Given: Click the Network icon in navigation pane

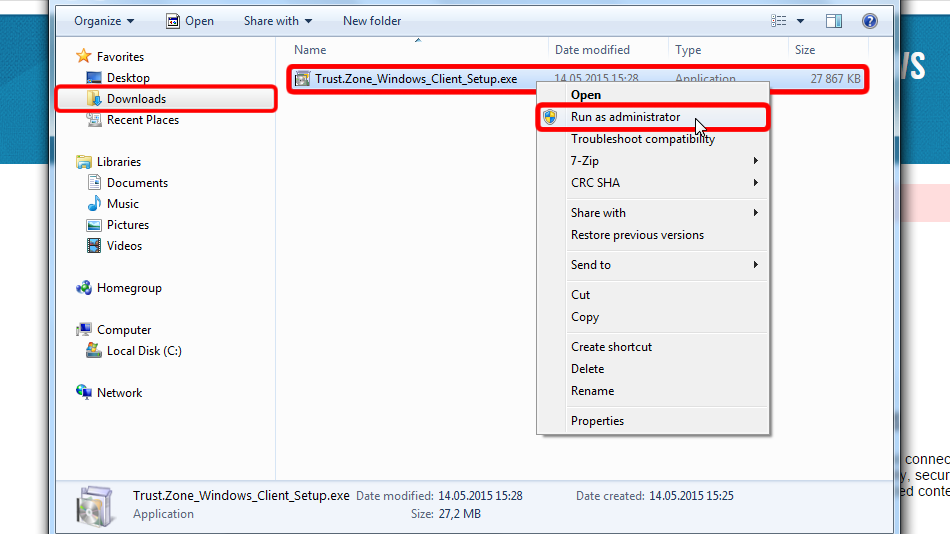Looking at the screenshot, I should [x=84, y=393].
